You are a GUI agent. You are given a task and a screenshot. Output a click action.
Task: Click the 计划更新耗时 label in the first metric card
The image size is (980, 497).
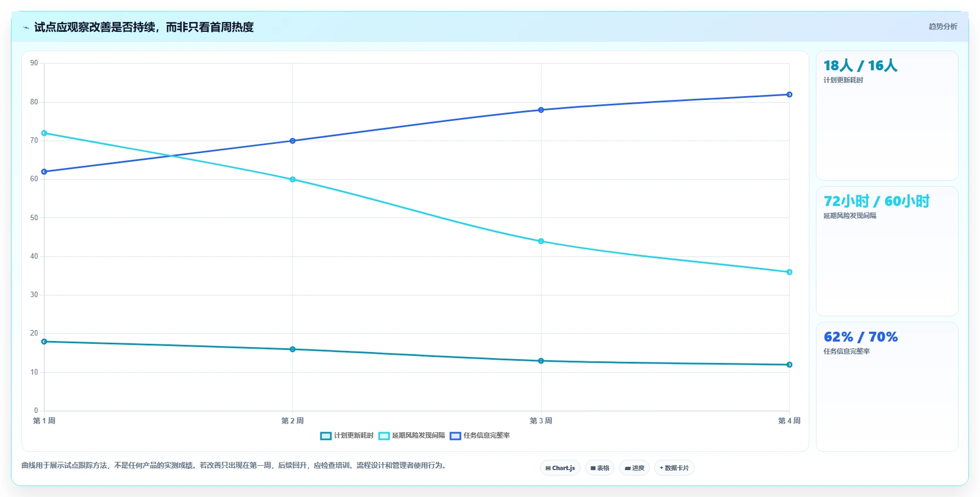843,80
